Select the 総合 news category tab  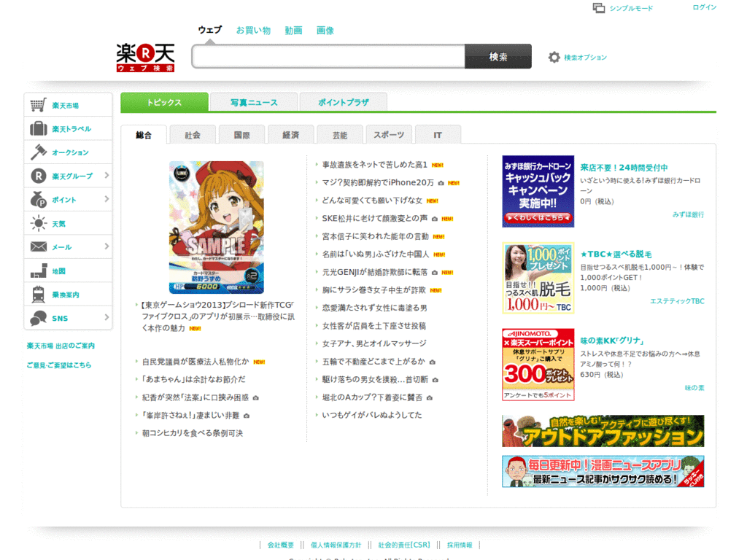(x=144, y=135)
